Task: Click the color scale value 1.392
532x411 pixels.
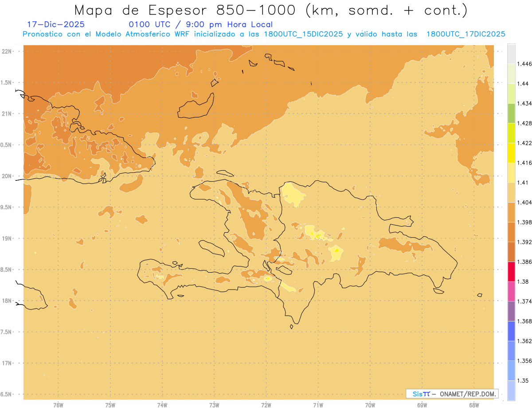Action: (x=525, y=242)
